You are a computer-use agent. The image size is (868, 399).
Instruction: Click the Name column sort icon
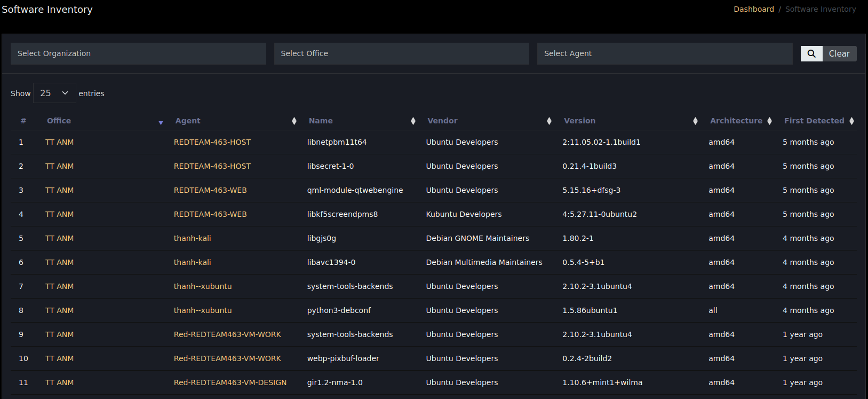pos(413,121)
